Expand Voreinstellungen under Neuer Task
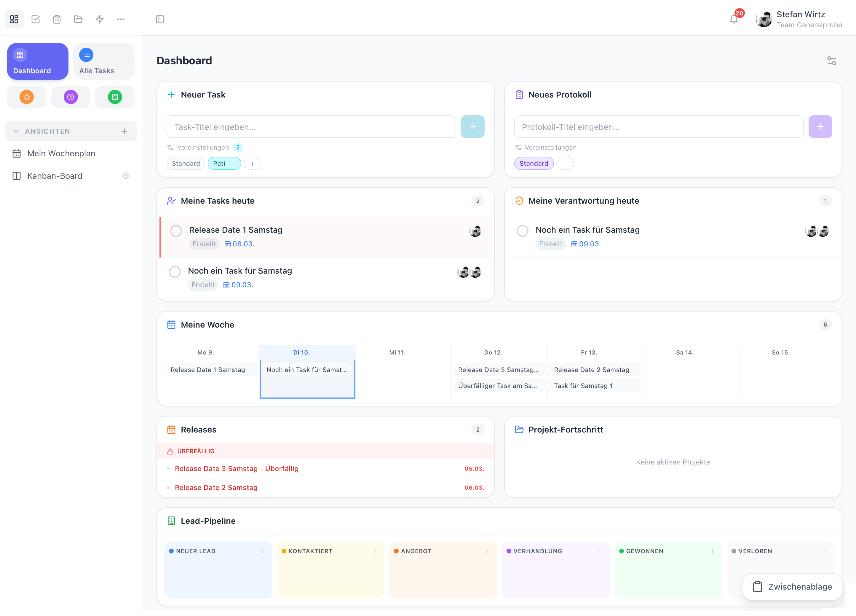The image size is (856, 616). 203,147
